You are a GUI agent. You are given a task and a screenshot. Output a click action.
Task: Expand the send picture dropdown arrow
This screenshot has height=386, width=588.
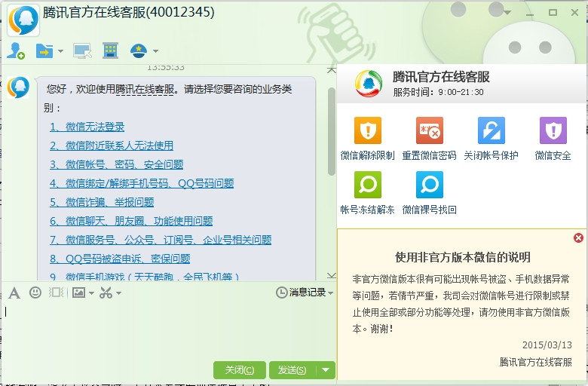(91, 293)
